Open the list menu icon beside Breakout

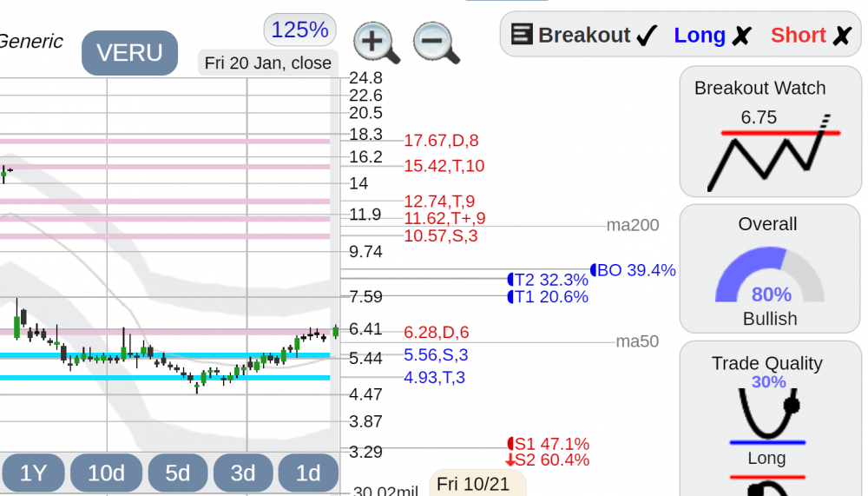coord(521,35)
